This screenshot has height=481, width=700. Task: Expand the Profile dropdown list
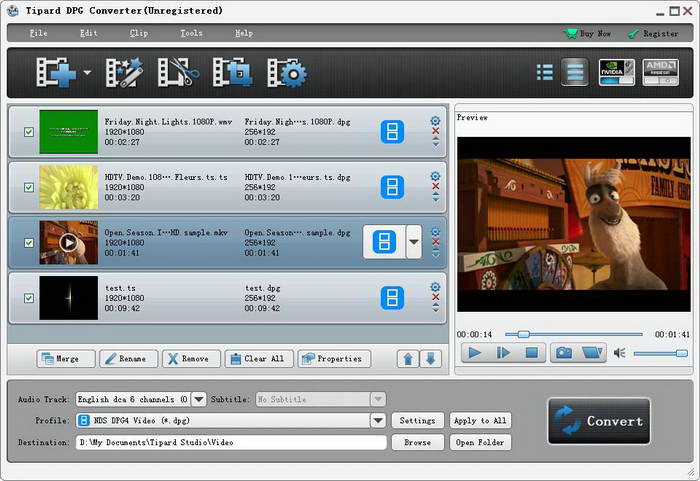point(378,421)
